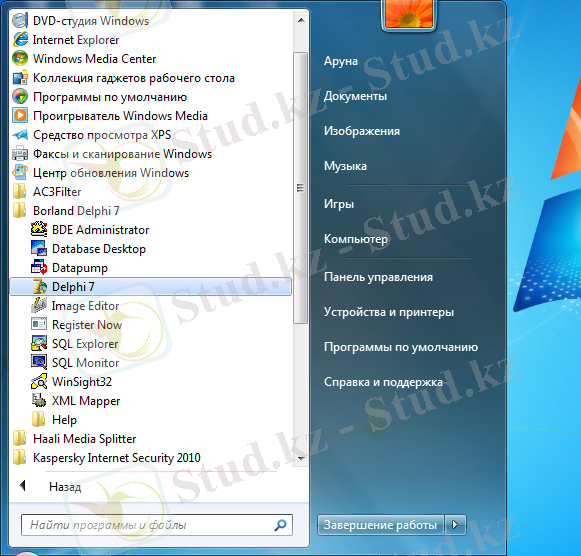This screenshot has height=556, width=581.
Task: Open the shutdown options arrow
Action: [455, 525]
